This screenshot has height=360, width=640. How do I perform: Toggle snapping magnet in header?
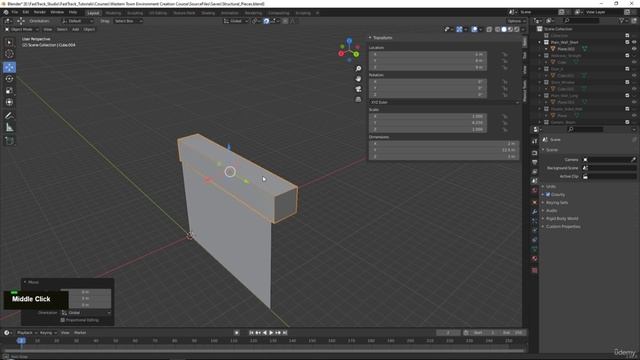(x=266, y=21)
